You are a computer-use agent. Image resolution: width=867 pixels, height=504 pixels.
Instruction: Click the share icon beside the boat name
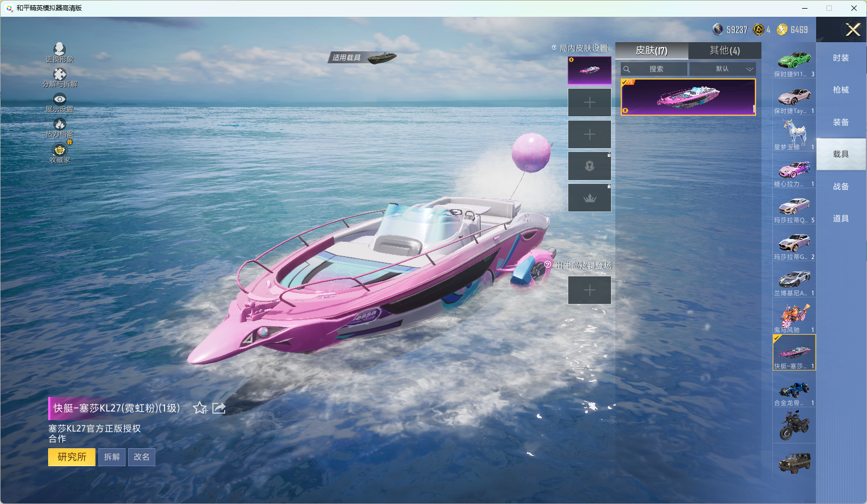tap(219, 408)
